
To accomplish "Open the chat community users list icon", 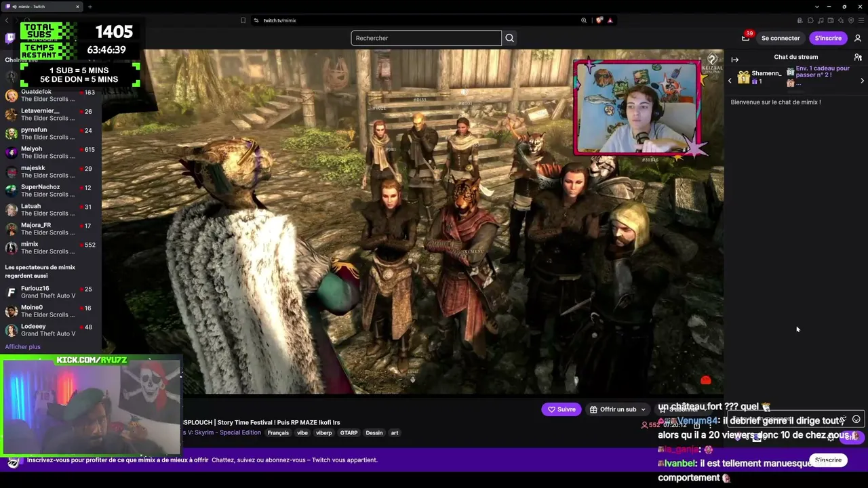I will click(858, 58).
